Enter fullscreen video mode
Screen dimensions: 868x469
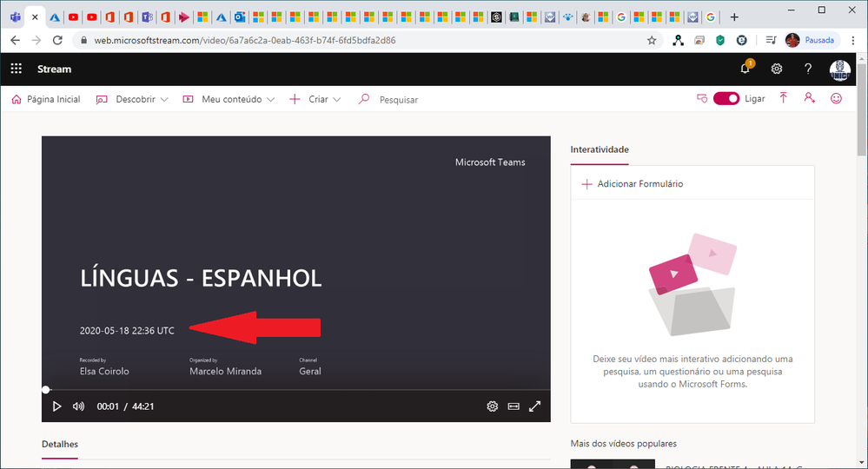[x=534, y=406]
